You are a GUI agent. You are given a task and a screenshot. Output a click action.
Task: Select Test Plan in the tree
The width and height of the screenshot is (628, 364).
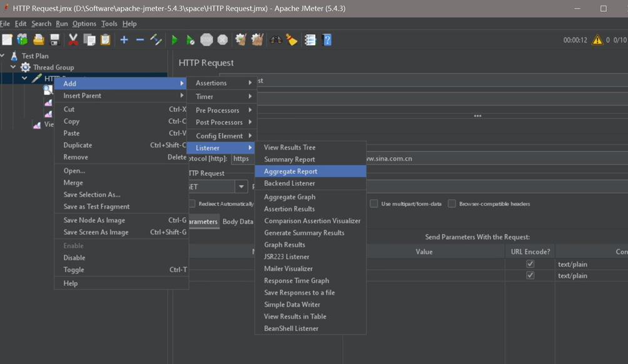click(x=35, y=56)
